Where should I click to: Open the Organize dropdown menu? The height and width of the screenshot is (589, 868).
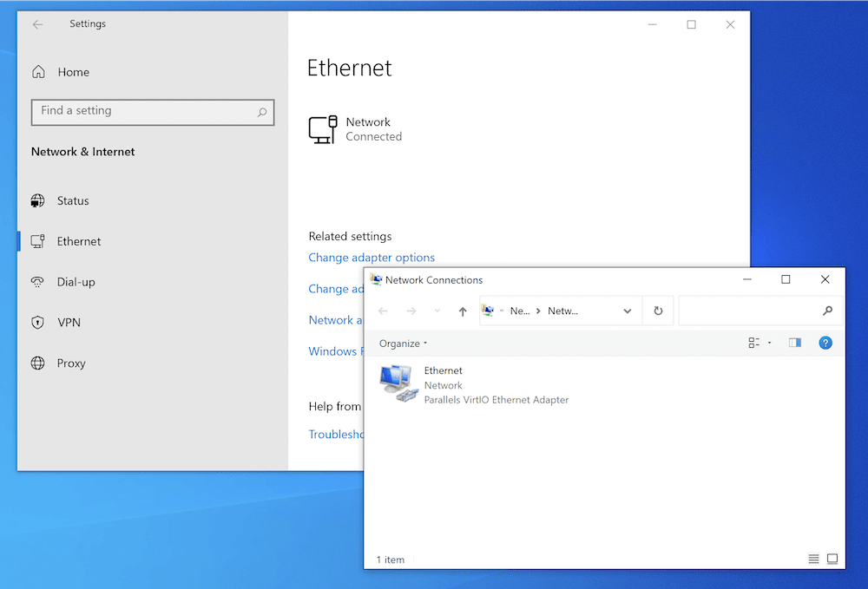pyautogui.click(x=403, y=344)
